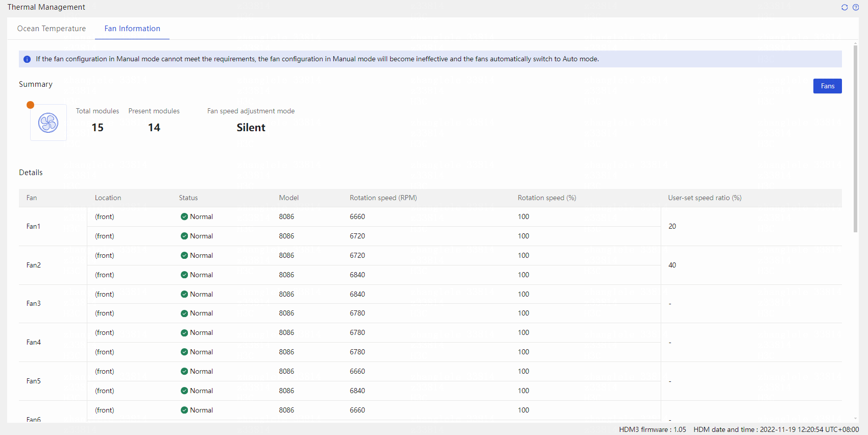The height and width of the screenshot is (435, 868).
Task: Click the HDM3 firmware version in status bar
Action: [653, 429]
